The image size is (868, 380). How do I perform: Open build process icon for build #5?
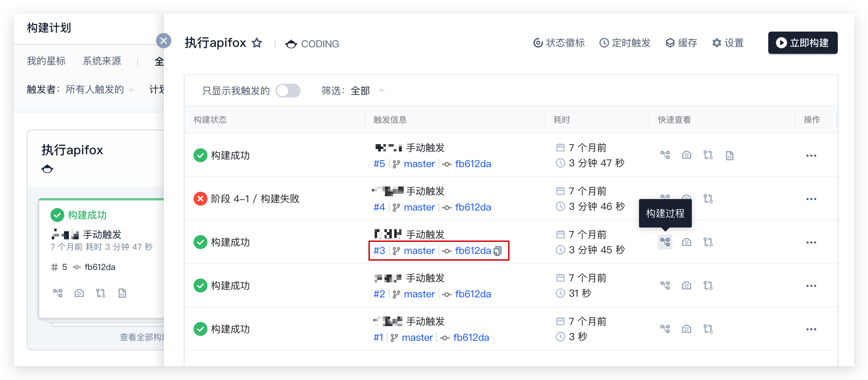[x=665, y=155]
